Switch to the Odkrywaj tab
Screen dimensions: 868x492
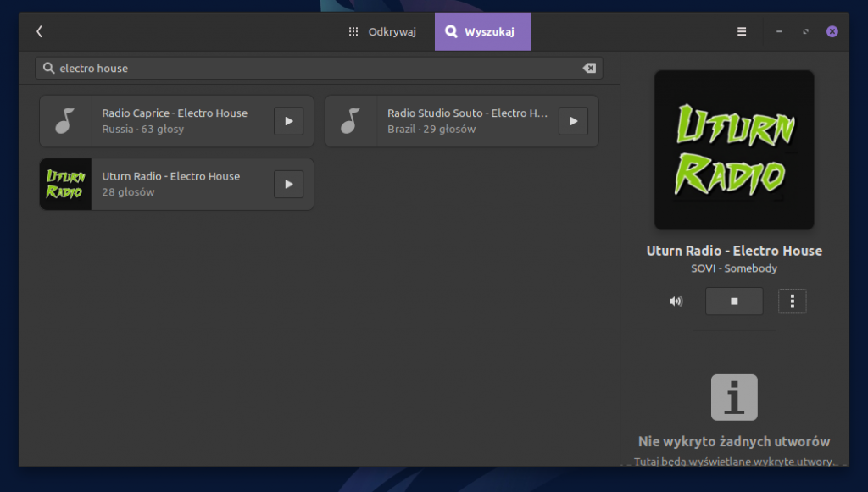(382, 32)
